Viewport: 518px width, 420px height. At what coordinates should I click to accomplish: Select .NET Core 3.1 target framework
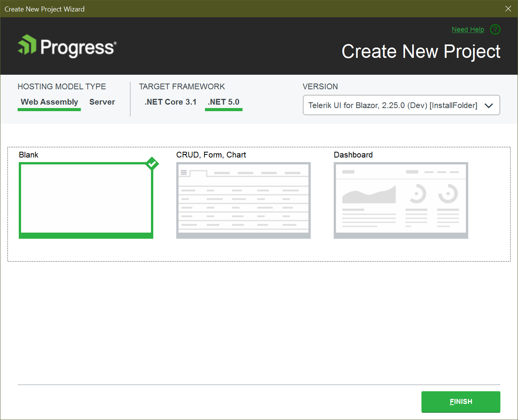coord(170,102)
